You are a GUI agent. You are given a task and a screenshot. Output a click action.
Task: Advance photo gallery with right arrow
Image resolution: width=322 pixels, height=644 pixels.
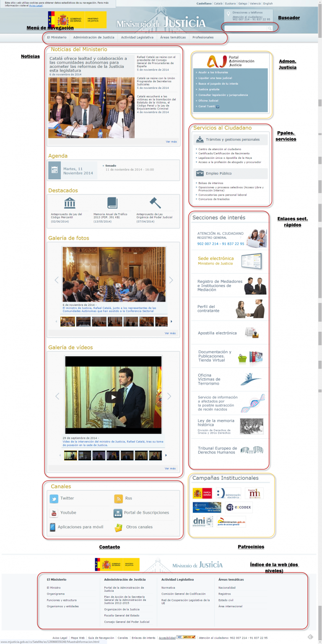point(171,280)
